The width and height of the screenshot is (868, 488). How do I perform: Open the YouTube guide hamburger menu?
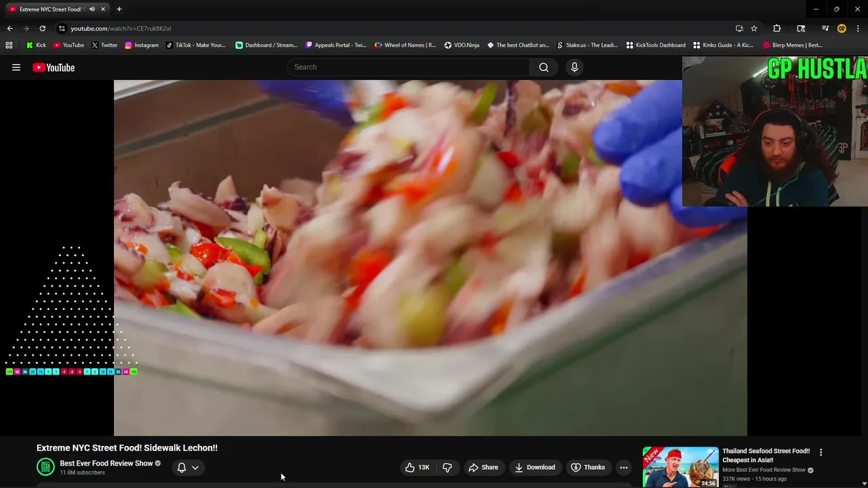click(x=16, y=67)
